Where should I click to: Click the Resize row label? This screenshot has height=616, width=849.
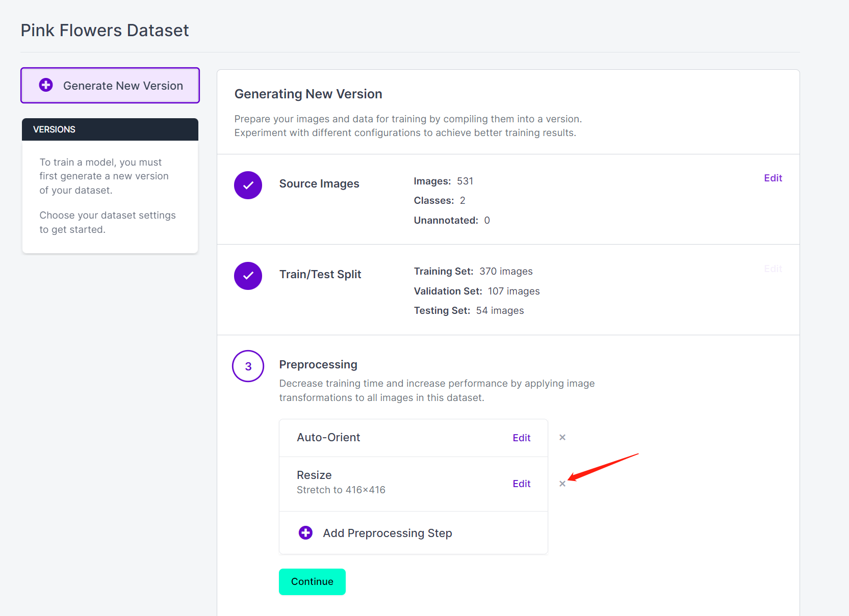tap(314, 475)
